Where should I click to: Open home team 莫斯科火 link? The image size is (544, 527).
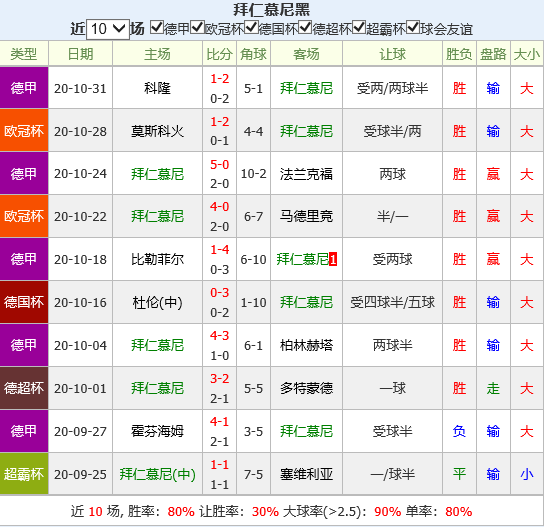(x=158, y=131)
